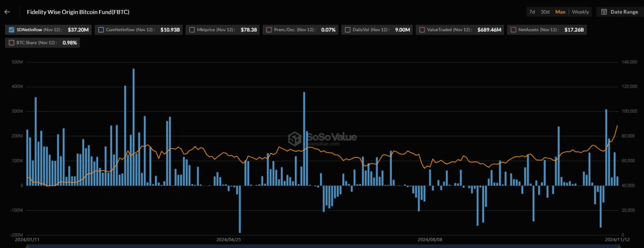Click the largest outflow bar near -190M

239,209
